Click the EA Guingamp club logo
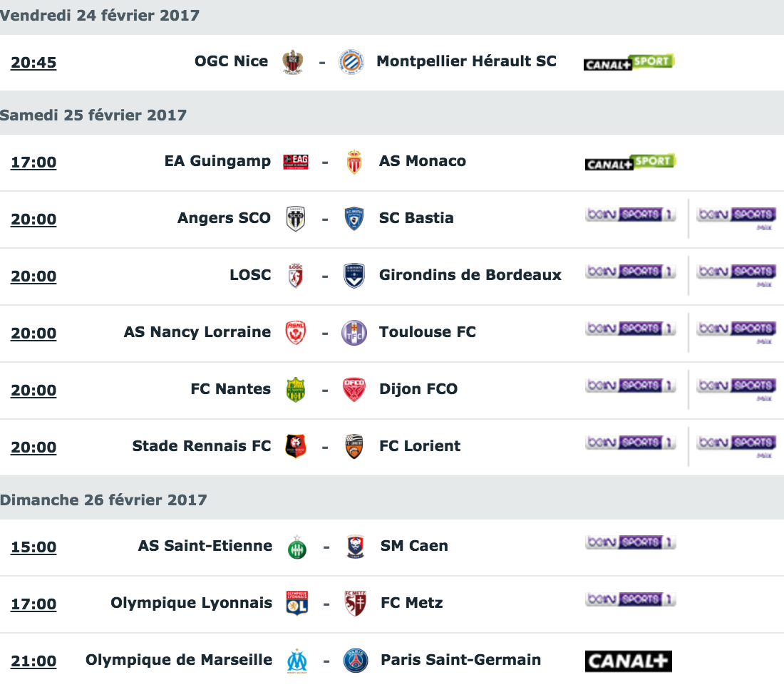The height and width of the screenshot is (687, 784). (x=295, y=162)
